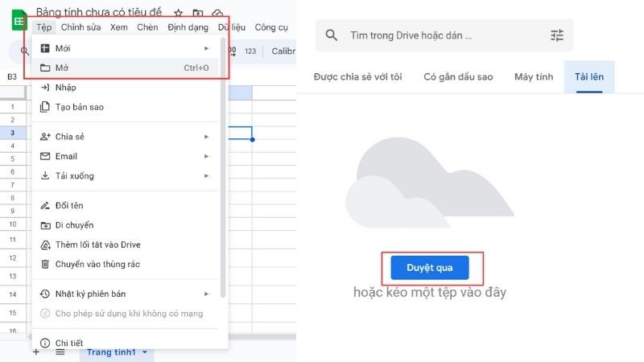The image size is (644, 362).
Task: Click the Ctrl+O shortcut text
Action: tap(196, 68)
